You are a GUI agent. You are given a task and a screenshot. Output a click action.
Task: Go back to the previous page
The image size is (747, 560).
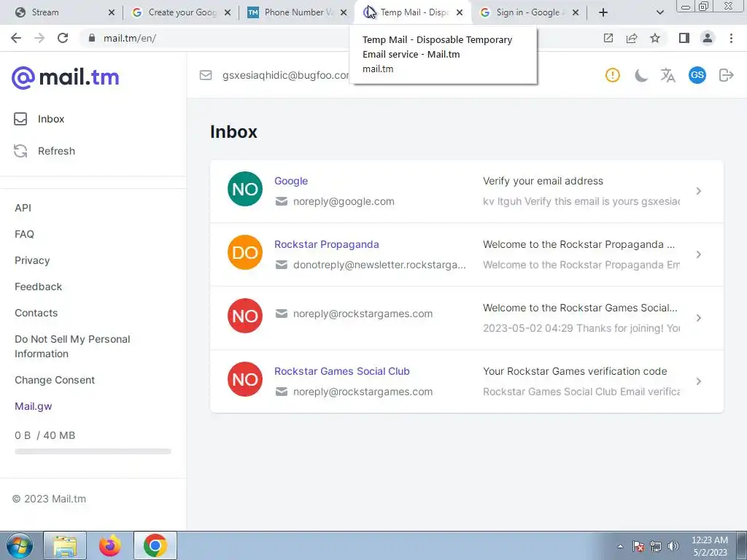pyautogui.click(x=16, y=38)
